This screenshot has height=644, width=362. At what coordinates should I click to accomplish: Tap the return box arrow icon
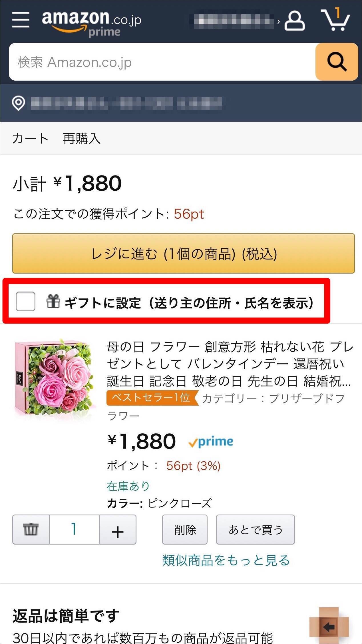point(329,626)
